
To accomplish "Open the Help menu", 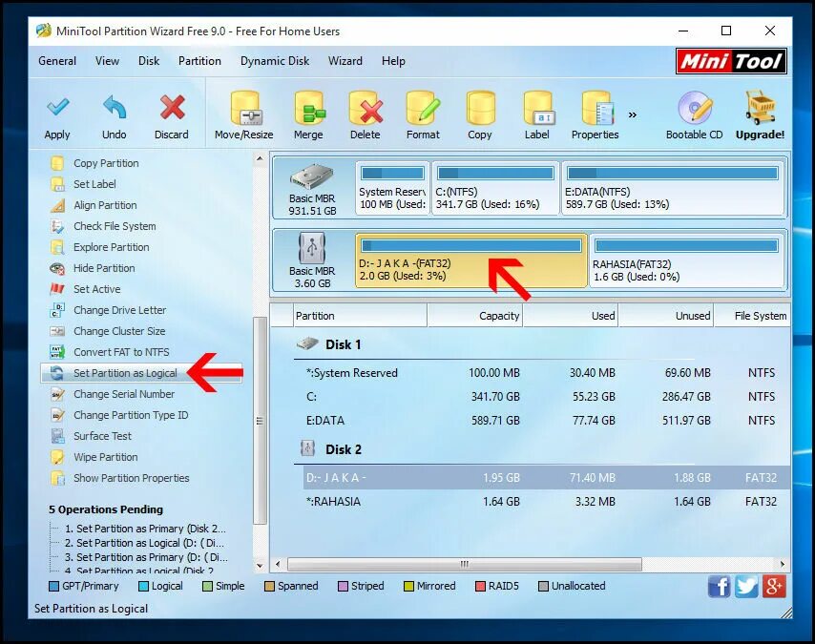I will 393,61.
